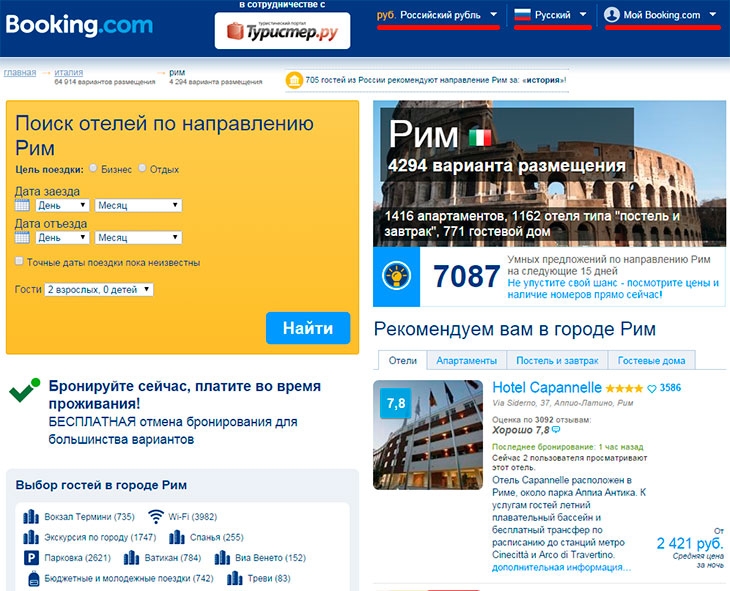The width and height of the screenshot is (730, 591).
Task: Click the check-in date calendar icon
Action: coord(22,205)
